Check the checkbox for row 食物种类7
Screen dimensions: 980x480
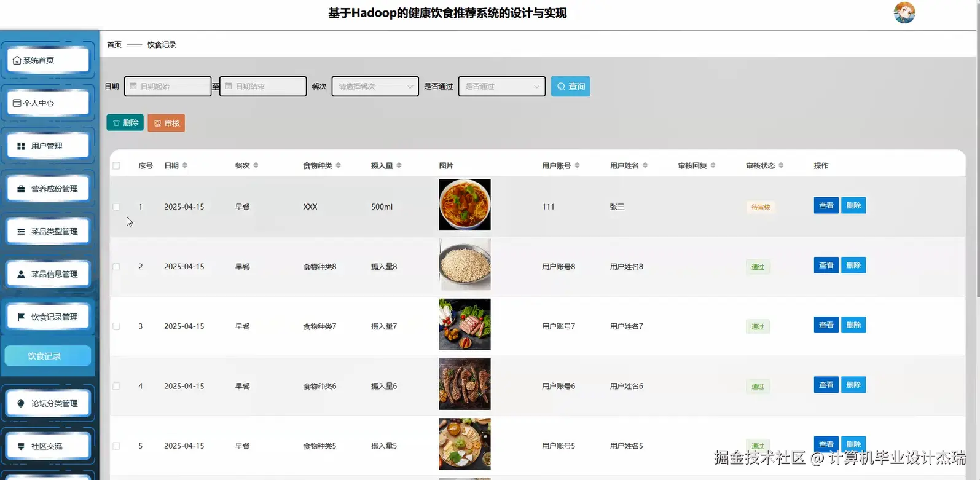click(x=116, y=326)
